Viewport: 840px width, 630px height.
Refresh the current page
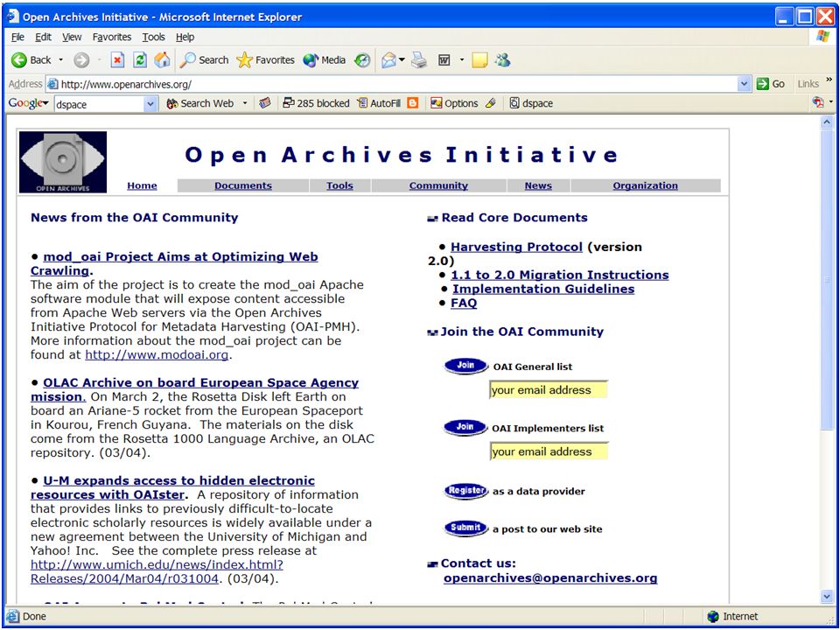[140, 60]
